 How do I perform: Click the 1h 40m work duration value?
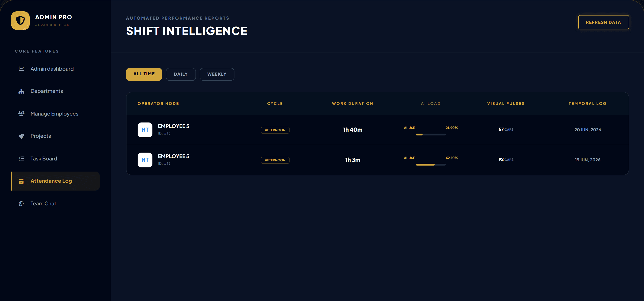click(353, 130)
